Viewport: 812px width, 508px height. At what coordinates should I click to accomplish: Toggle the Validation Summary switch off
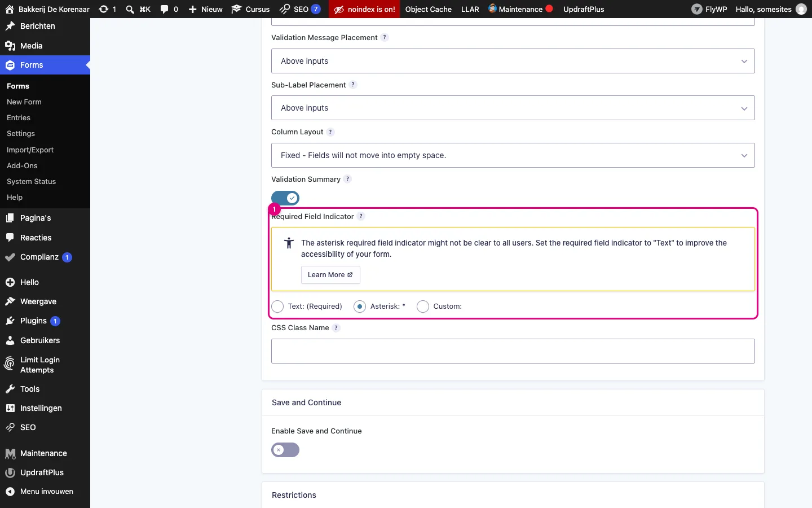point(285,198)
